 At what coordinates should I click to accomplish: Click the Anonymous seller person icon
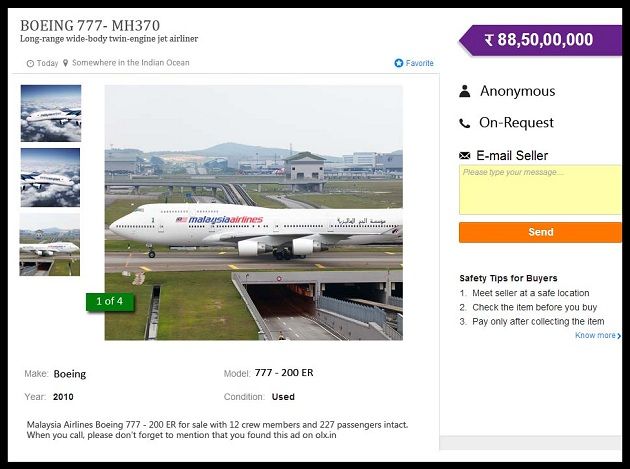click(464, 91)
